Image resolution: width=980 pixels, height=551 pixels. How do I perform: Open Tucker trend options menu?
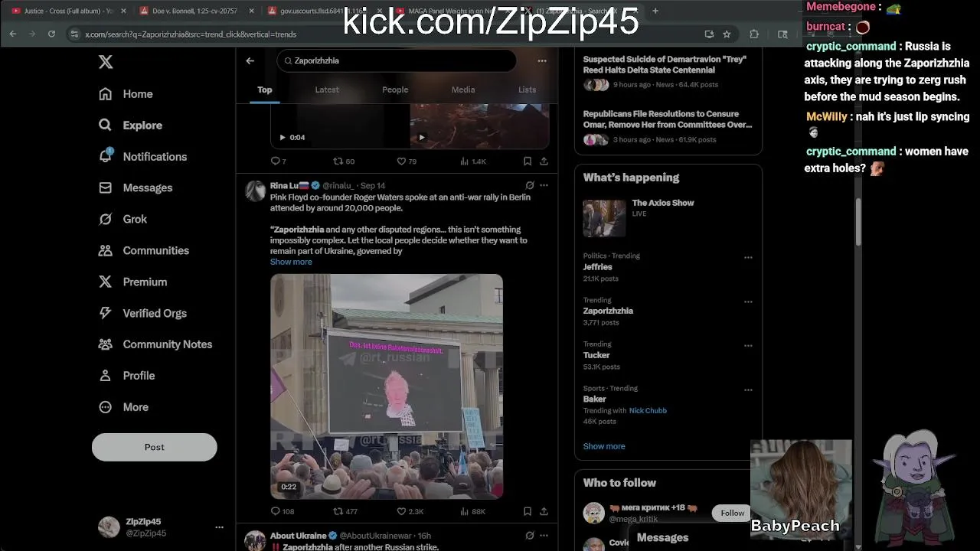pos(748,346)
